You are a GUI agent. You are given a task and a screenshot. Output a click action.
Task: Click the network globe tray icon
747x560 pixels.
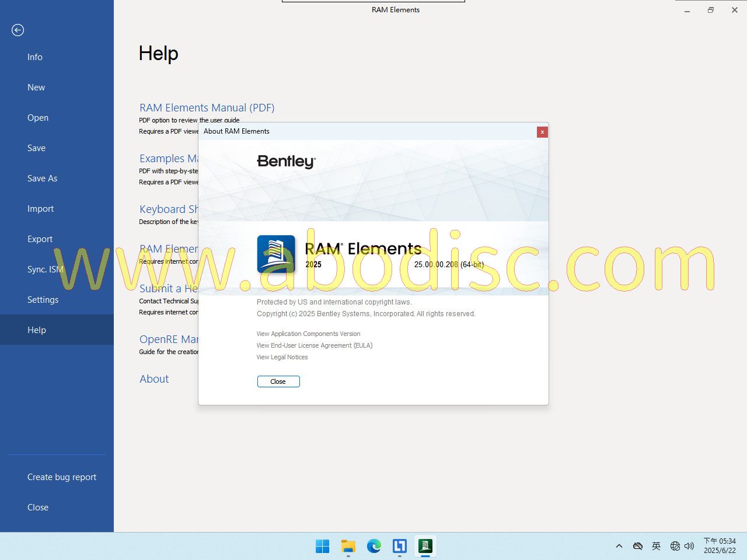[675, 546]
